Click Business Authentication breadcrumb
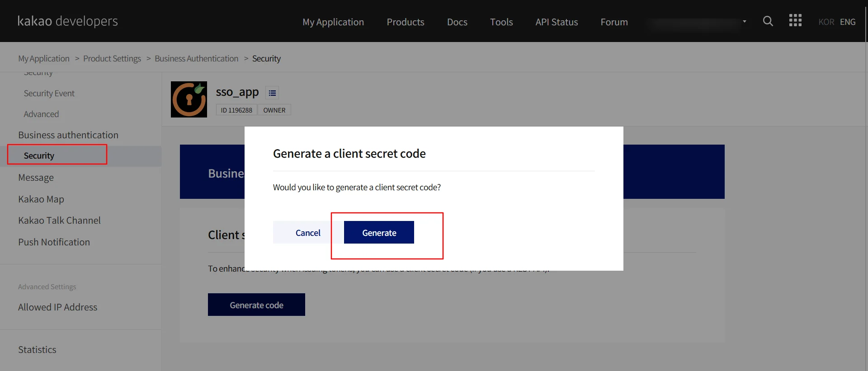The width and height of the screenshot is (868, 371). pos(196,59)
